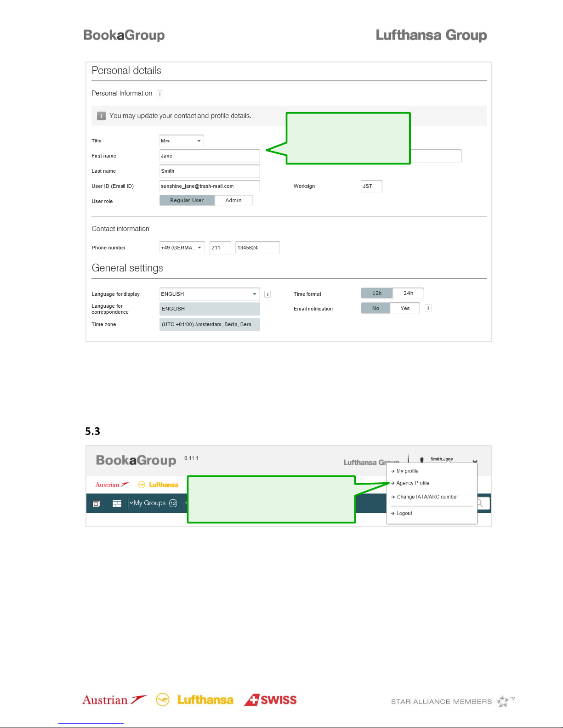Viewport: 563px width, 728px height.
Task: Click the User ID email field
Action: 210,186
